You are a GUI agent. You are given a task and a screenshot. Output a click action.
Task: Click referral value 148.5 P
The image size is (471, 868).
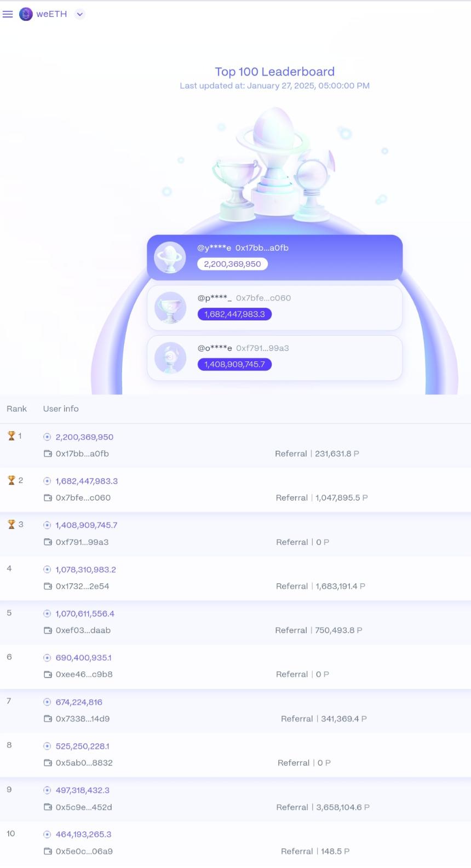tap(335, 851)
